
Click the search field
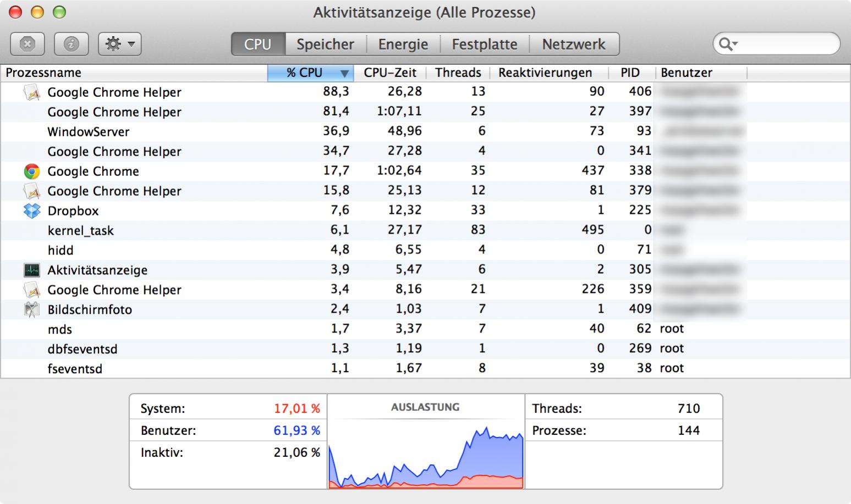[777, 44]
